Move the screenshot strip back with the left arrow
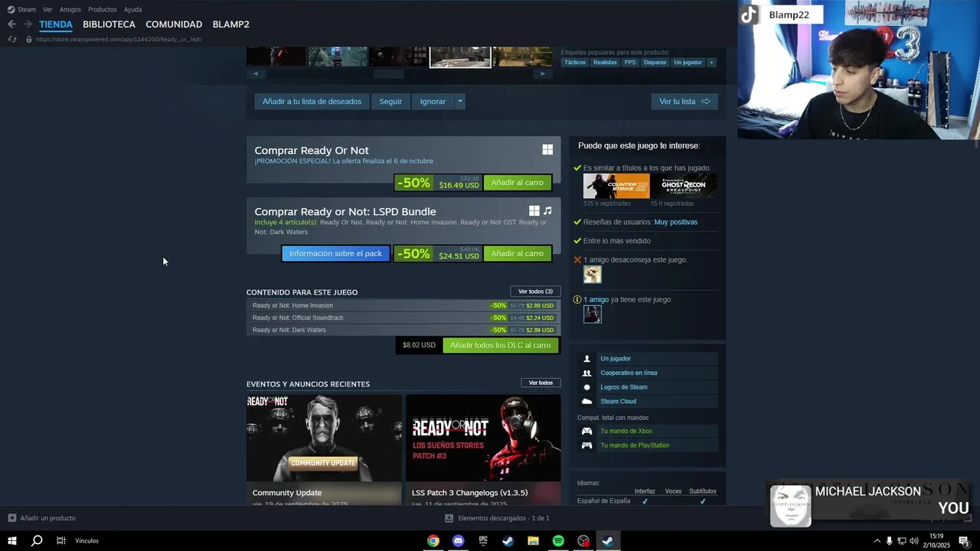This screenshot has height=551, width=980. point(256,73)
